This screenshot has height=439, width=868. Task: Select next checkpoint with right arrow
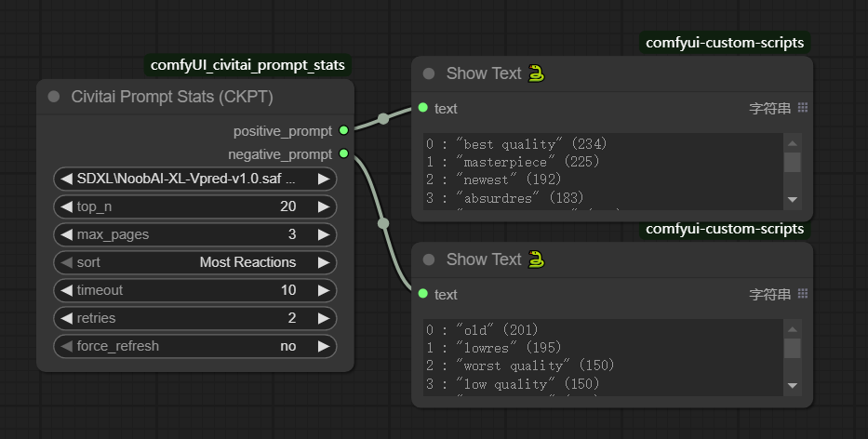click(324, 179)
